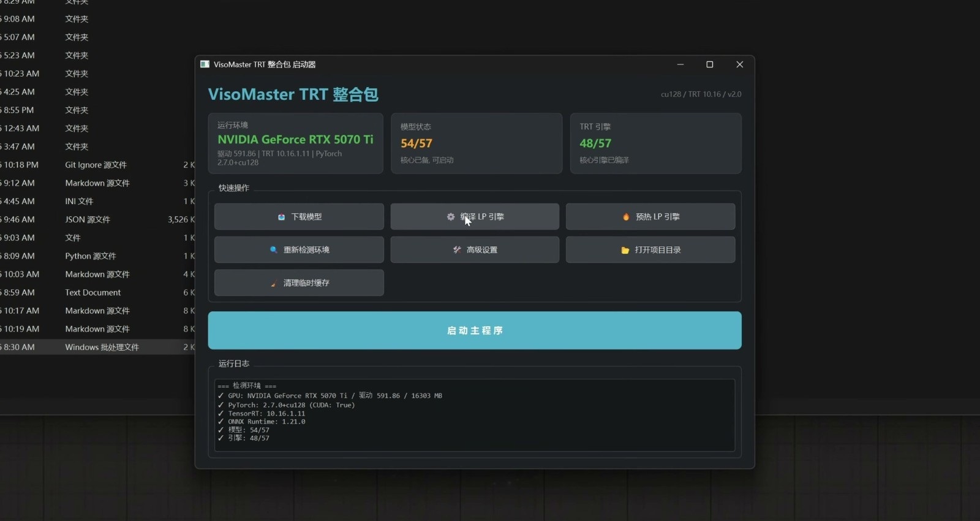980x521 pixels.
Task: Select the 10:17 AM Markdown row in Explorer
Action: [97, 311]
